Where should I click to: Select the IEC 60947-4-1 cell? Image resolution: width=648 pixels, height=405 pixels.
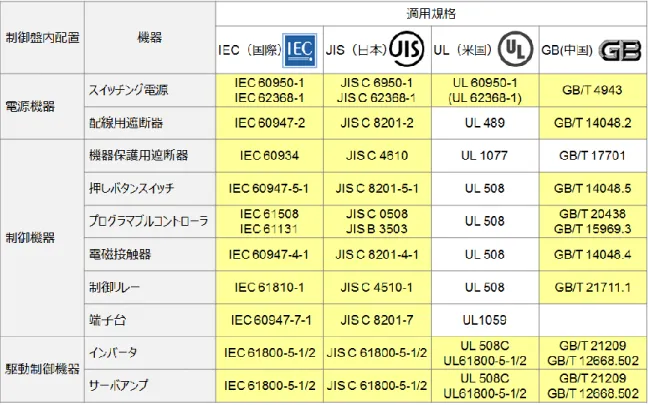[269, 254]
